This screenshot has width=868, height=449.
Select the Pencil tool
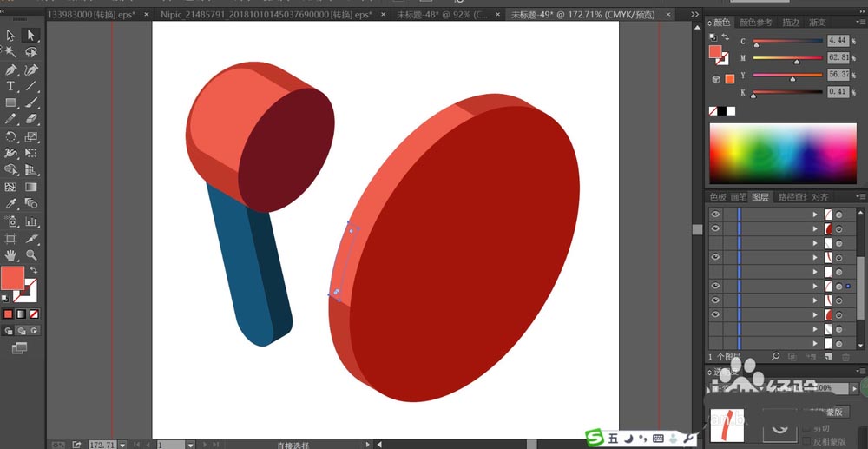coord(10,119)
